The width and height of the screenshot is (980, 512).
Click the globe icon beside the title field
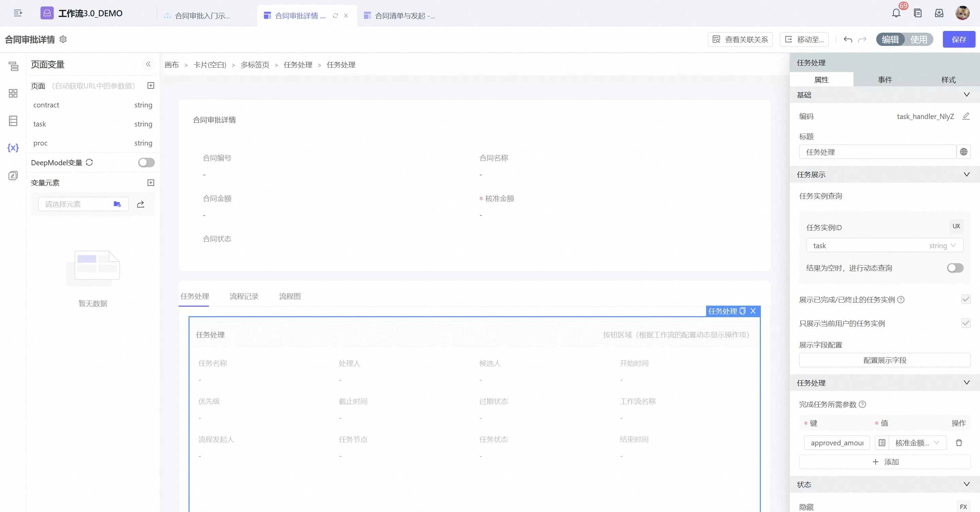point(964,152)
